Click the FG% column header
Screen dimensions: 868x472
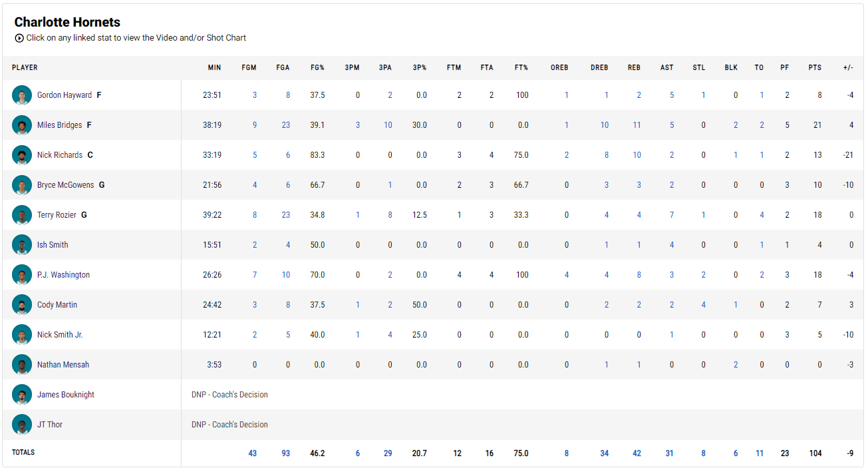[x=317, y=67]
